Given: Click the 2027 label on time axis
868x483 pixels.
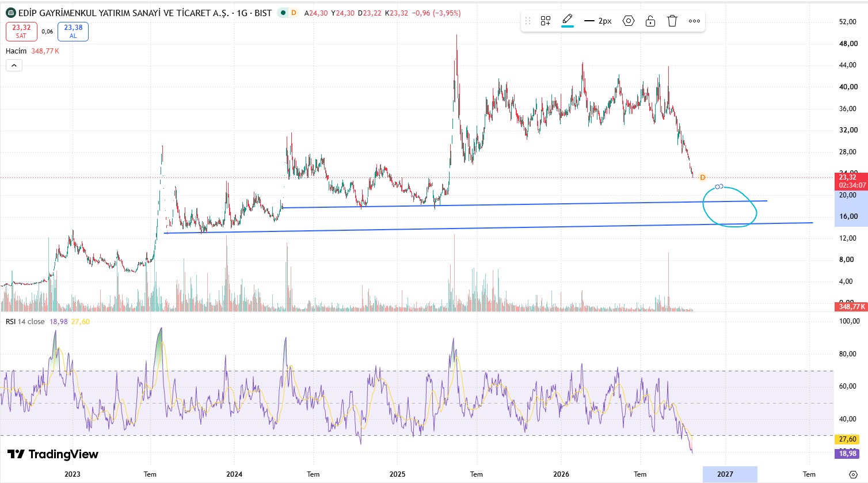Looking at the screenshot, I should point(725,474).
